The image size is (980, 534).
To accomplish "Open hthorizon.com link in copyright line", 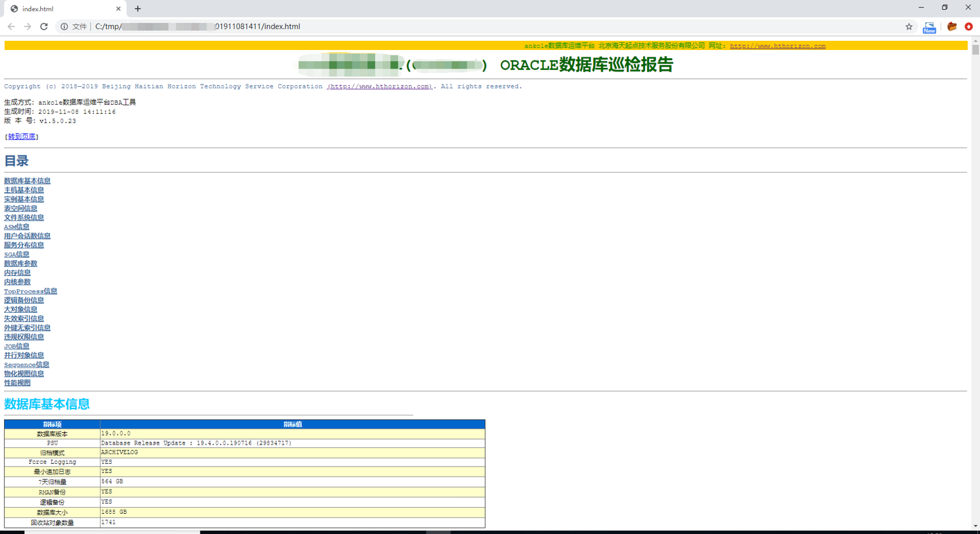I will [x=379, y=87].
